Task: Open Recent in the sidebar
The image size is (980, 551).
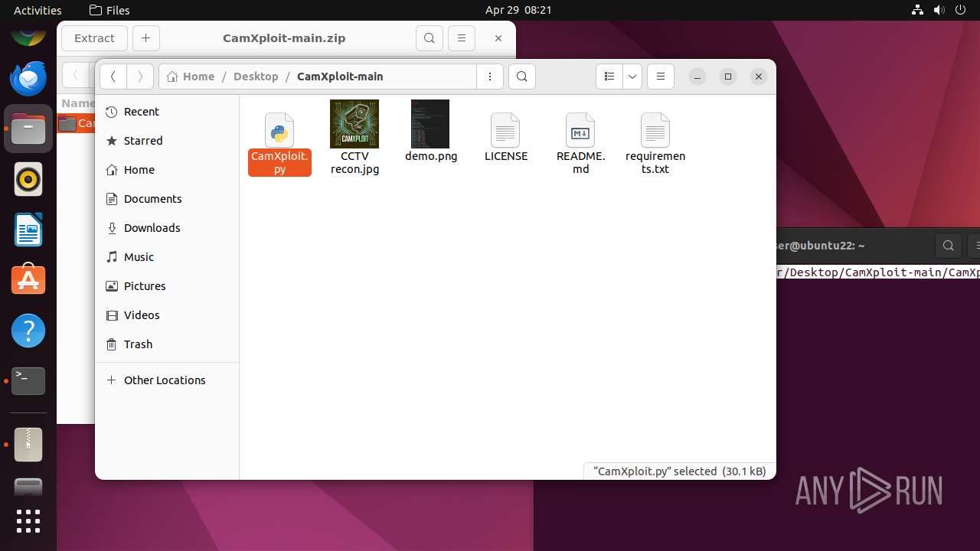Action: pyautogui.click(x=167, y=112)
